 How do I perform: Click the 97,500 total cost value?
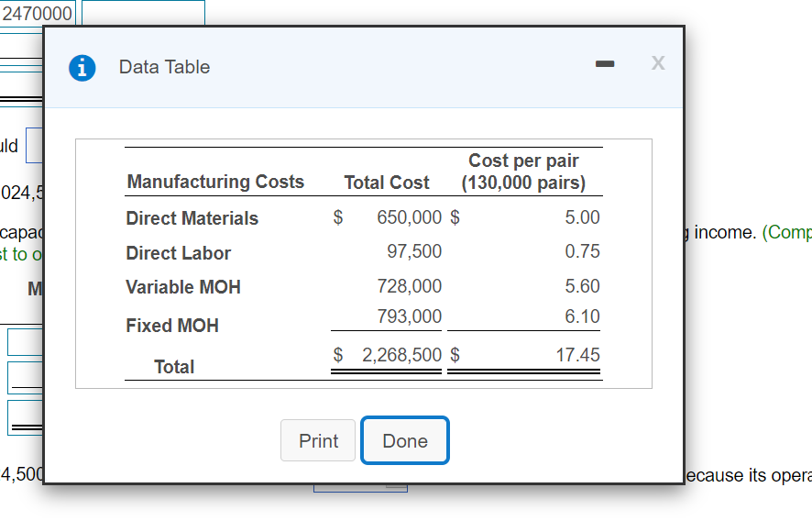[414, 251]
